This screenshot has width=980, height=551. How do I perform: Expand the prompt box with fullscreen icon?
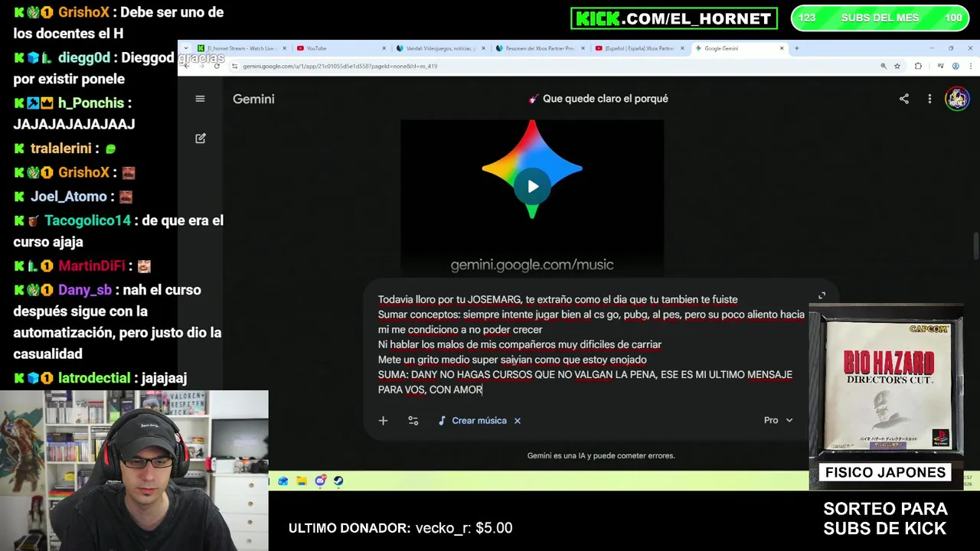pos(822,295)
